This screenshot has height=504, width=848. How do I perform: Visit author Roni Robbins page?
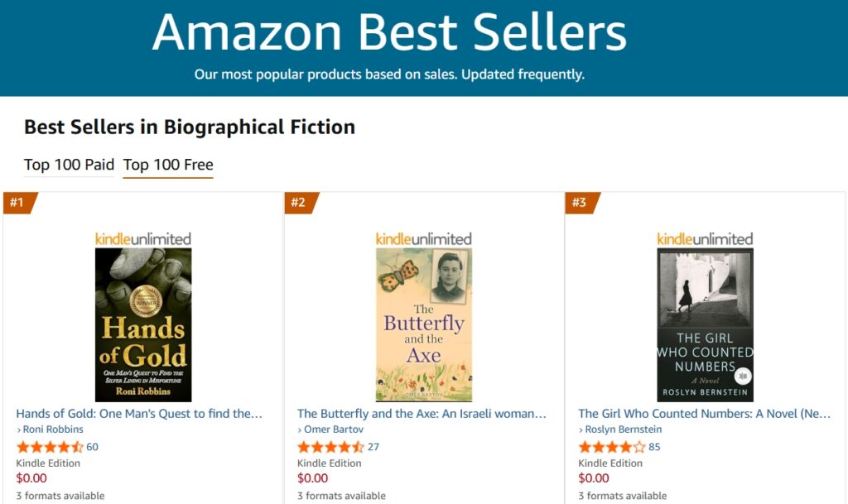click(52, 430)
